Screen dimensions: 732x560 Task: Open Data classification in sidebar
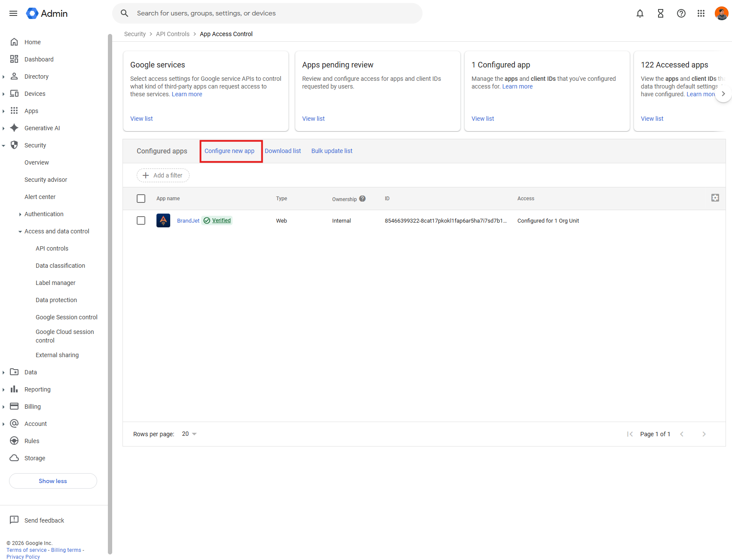[x=60, y=266]
